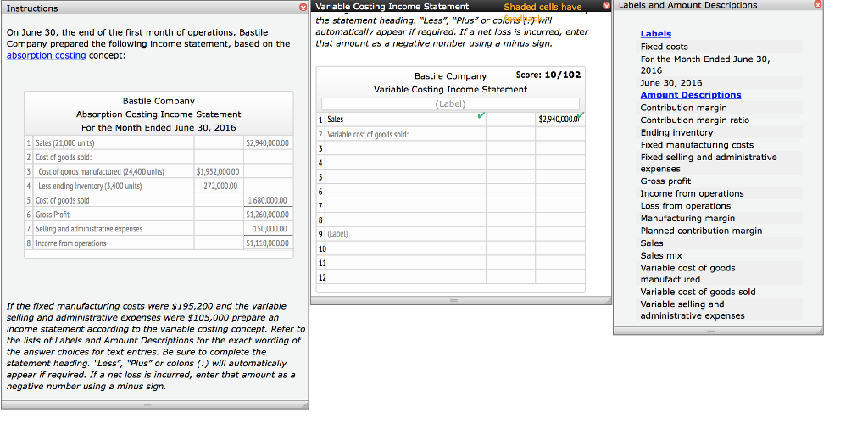Select 'Variable cost of goods manufactured' description
868x435 pixels.
pos(688,273)
